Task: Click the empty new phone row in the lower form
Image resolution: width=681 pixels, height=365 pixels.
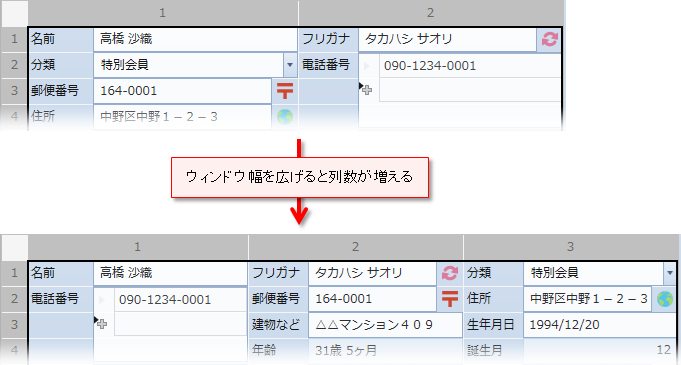Action: pos(180,324)
